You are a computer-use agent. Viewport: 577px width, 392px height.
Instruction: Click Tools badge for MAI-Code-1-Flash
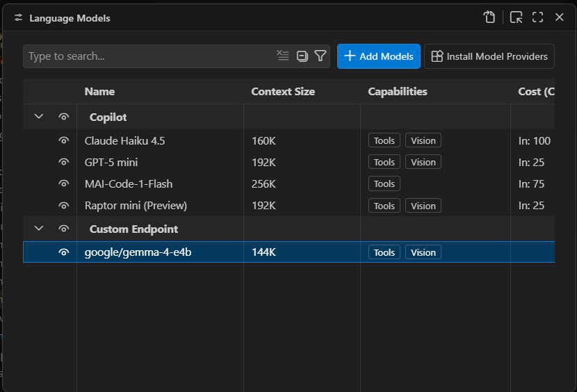384,183
